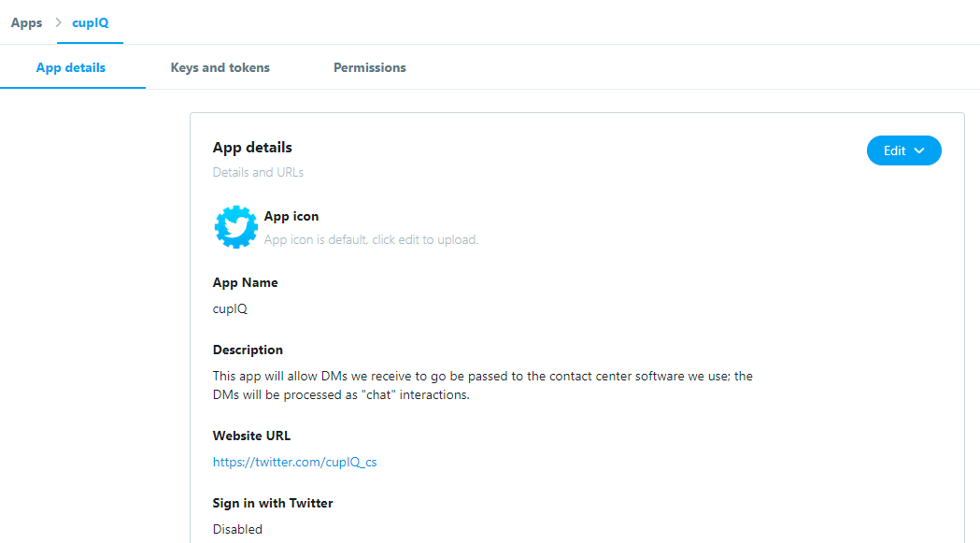
Task: Open the twitter.com/cupIQ_cs website link
Action: click(294, 463)
